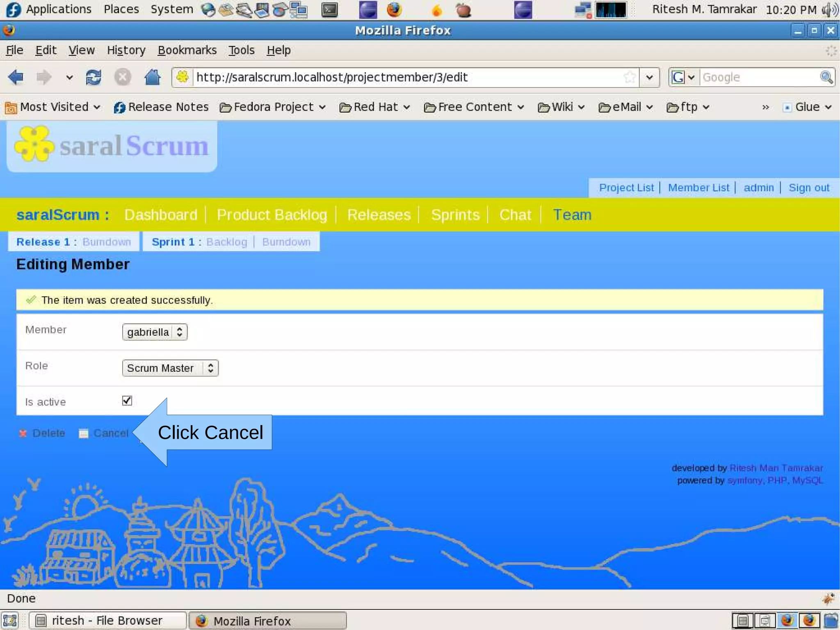Bookmark page with star icon
Image resolution: width=840 pixels, height=630 pixels.
point(630,77)
